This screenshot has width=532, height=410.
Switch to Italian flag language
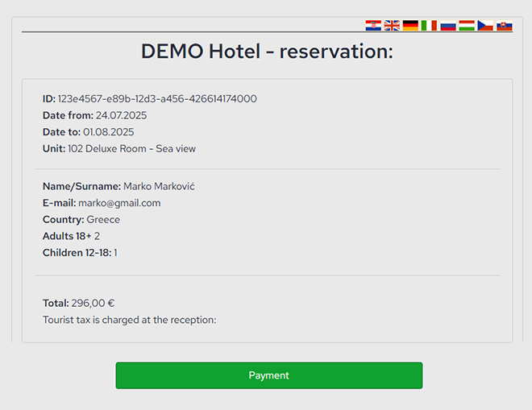[x=430, y=26]
